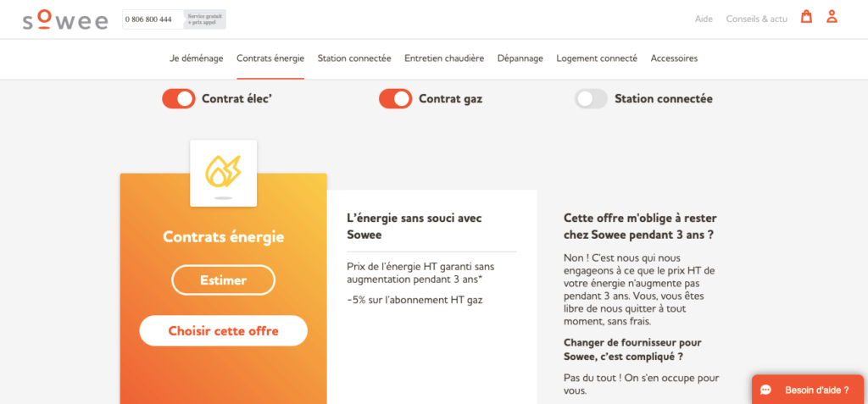Select the Contrats énergie tab
The height and width of the screenshot is (404, 868).
pos(270,58)
